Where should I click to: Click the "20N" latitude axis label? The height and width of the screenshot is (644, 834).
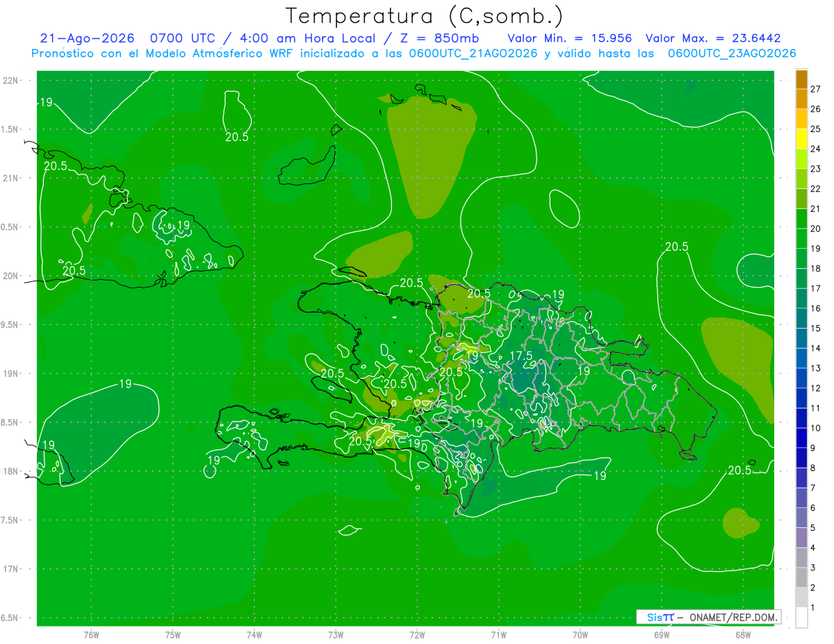click(x=11, y=276)
